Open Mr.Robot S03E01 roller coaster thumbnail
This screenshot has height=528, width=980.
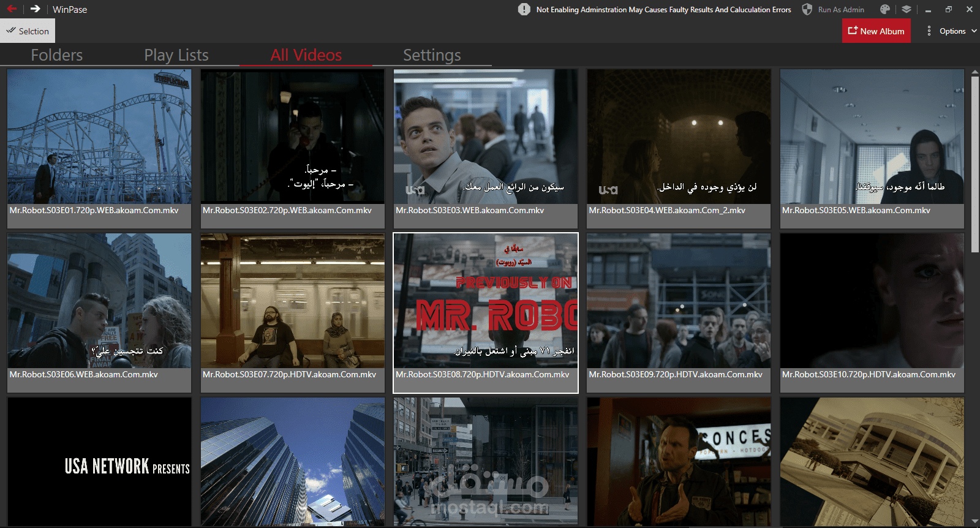99,137
